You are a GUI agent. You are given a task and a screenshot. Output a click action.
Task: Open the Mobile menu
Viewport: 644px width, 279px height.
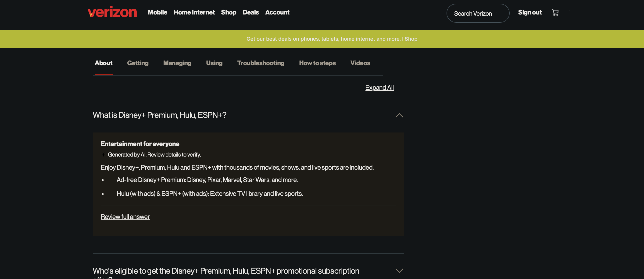[x=157, y=12]
